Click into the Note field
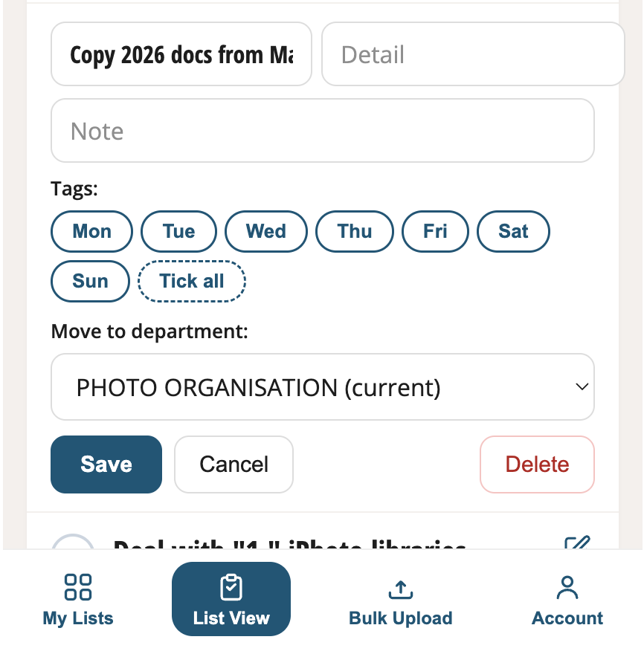The height and width of the screenshot is (654, 644). tap(323, 131)
